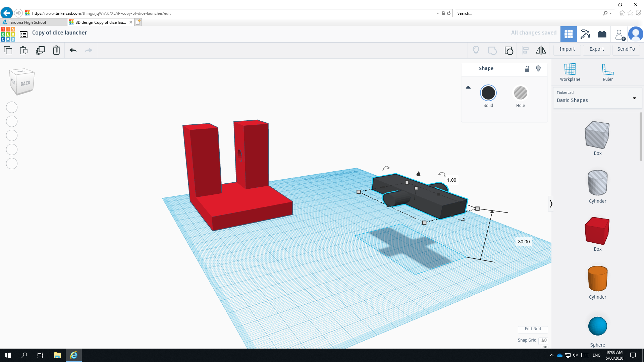Click the Duplicate and repeat icon
The image size is (644, 362).
point(40,51)
